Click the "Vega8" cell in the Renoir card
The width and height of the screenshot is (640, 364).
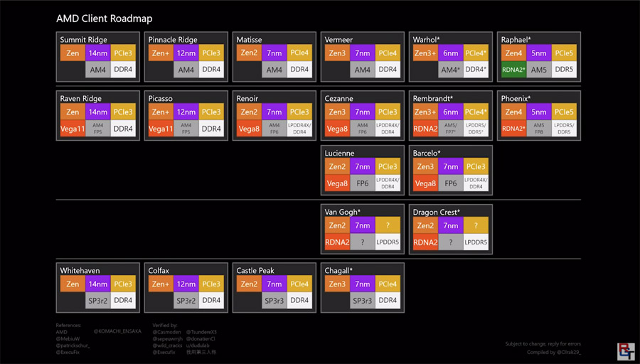click(249, 129)
